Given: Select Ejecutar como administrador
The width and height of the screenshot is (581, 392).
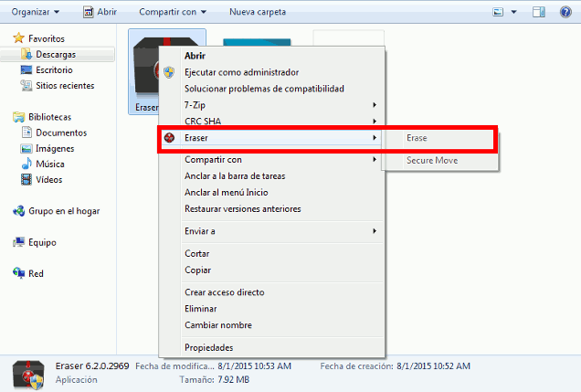Looking at the screenshot, I should click(241, 72).
